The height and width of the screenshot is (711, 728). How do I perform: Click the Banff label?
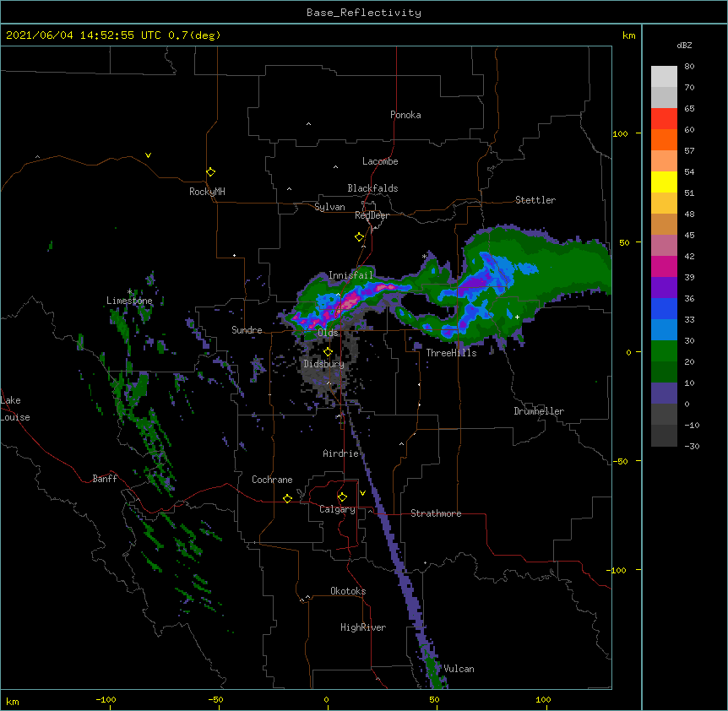tap(105, 479)
